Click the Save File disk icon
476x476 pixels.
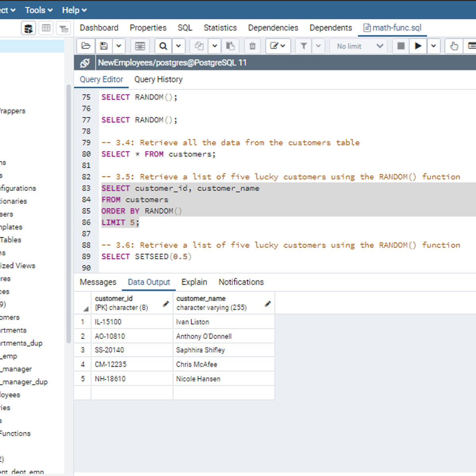click(x=104, y=46)
